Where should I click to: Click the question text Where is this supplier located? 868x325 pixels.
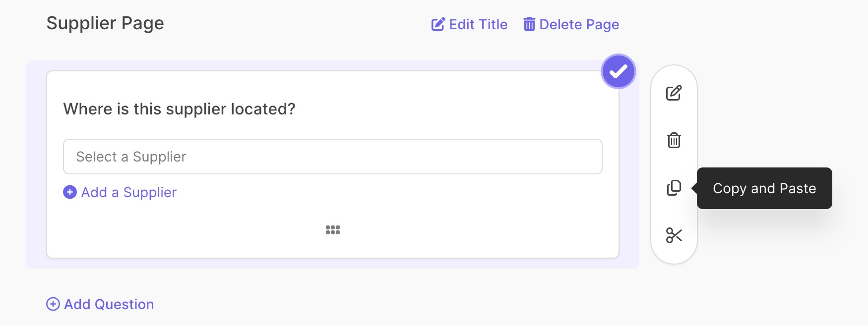click(x=180, y=109)
